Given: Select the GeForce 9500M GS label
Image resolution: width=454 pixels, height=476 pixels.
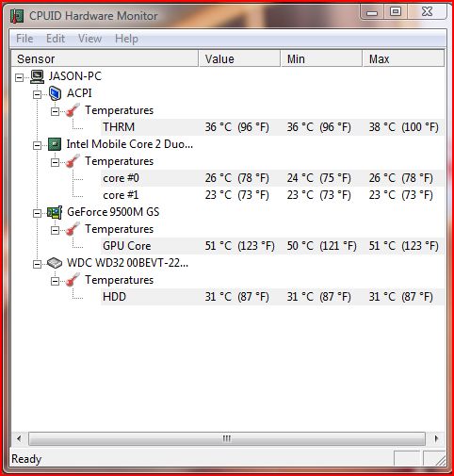Looking at the screenshot, I should (x=113, y=212).
